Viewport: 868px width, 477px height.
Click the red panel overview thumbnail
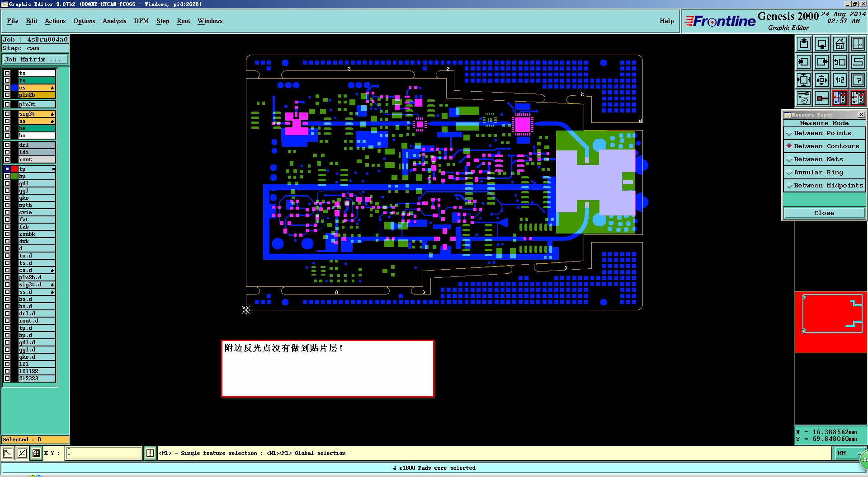(x=830, y=322)
